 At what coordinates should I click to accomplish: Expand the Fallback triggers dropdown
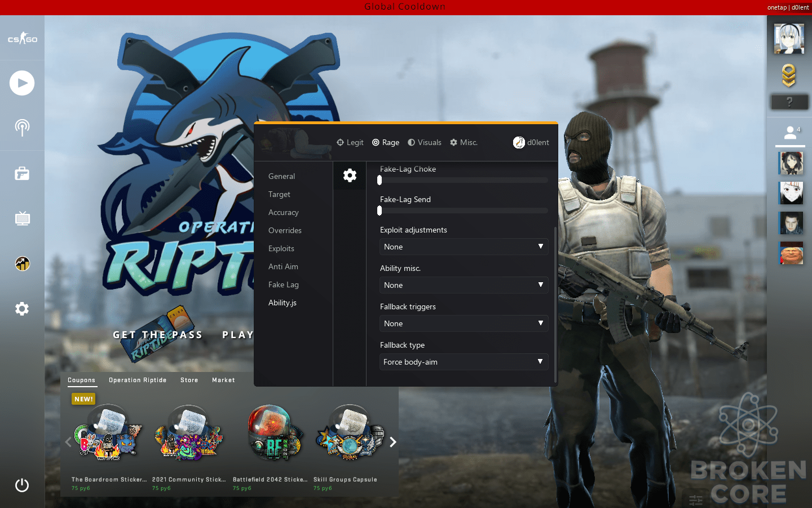pyautogui.click(x=464, y=323)
